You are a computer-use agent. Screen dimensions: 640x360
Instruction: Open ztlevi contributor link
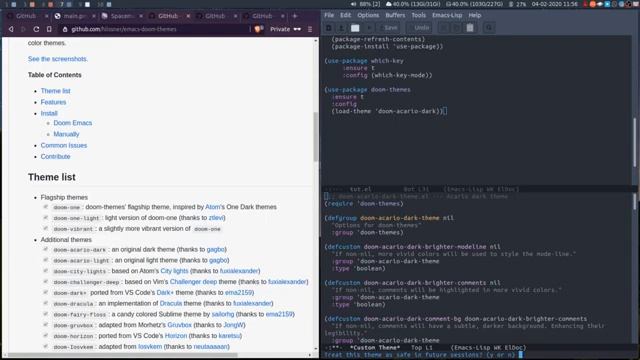tap(216, 218)
